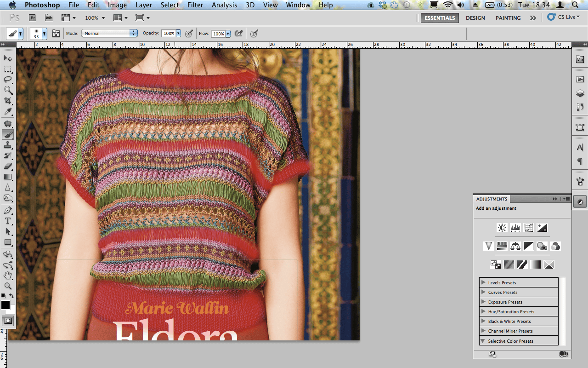The image size is (588, 368).
Task: Select the Path Selection tool
Action: tap(8, 232)
